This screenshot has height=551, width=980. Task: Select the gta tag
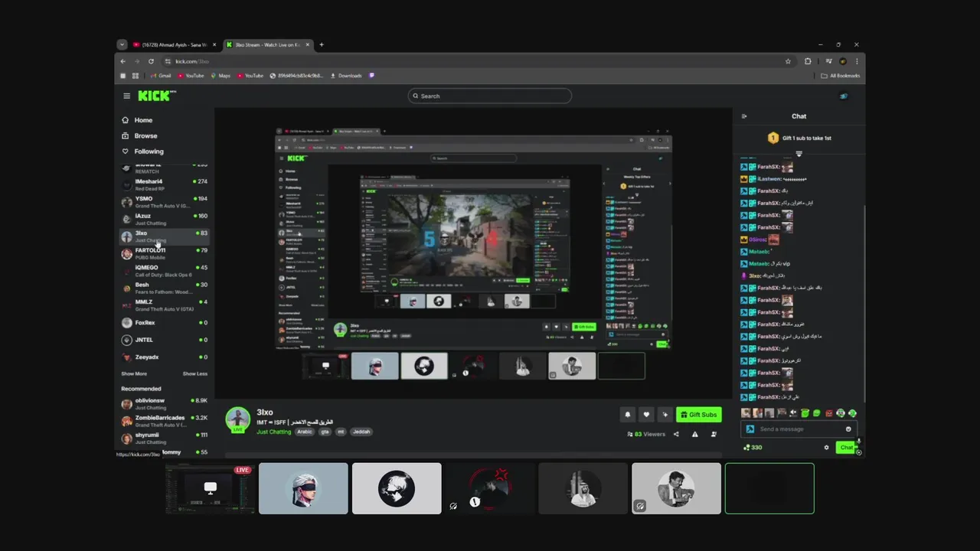click(325, 432)
